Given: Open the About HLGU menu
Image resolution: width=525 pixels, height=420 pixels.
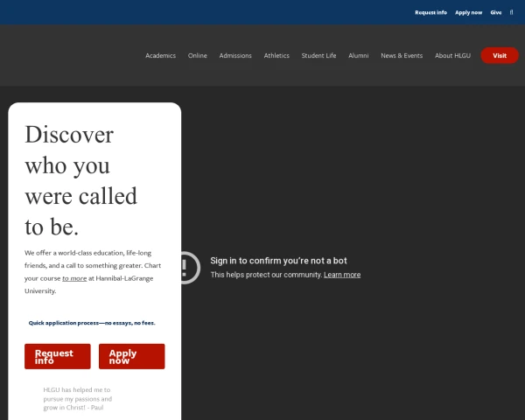Looking at the screenshot, I should tap(452, 56).
